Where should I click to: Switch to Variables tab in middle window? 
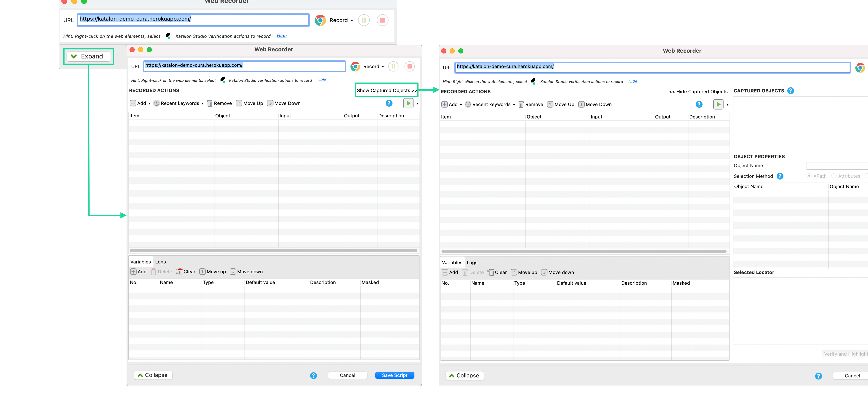point(141,262)
